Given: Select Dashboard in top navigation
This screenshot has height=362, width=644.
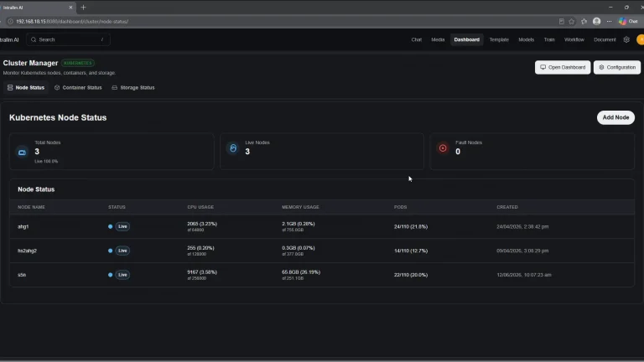Looking at the screenshot, I should [x=466, y=40].
